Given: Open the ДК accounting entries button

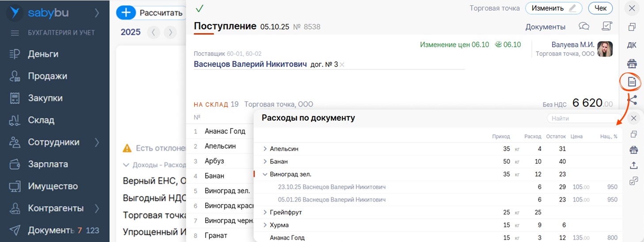Looking at the screenshot, I should tap(632, 45).
